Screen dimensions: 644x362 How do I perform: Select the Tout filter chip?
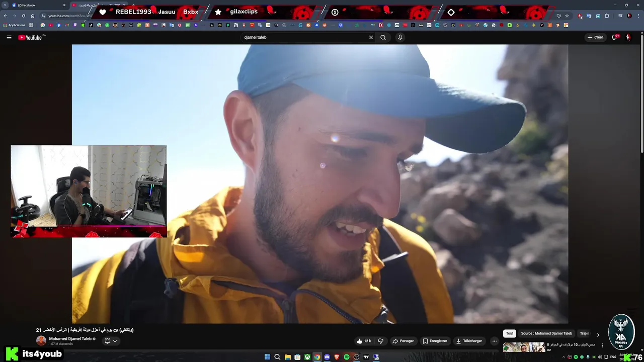510,333
